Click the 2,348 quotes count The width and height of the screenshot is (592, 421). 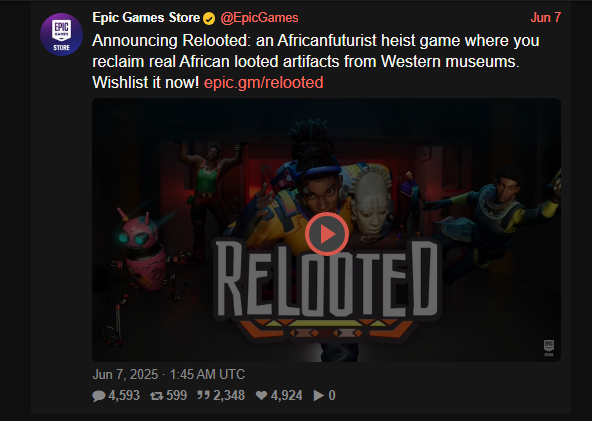coord(229,395)
